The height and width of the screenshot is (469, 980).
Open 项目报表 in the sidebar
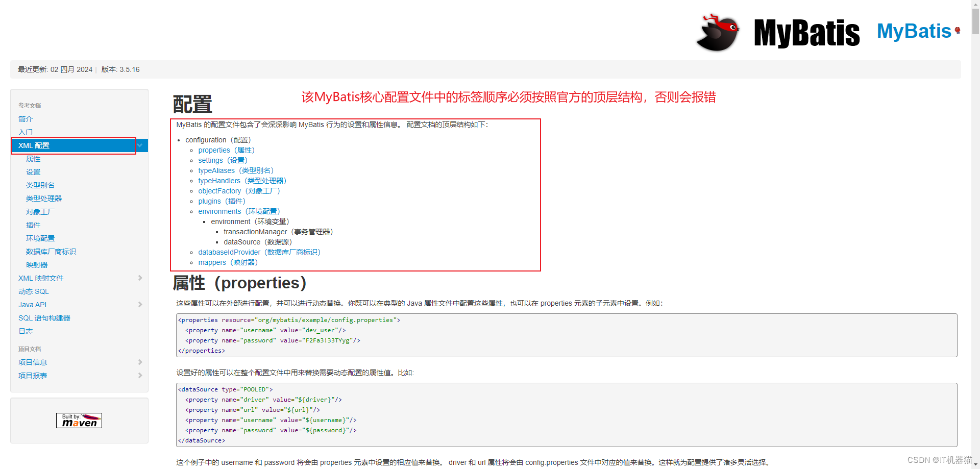pos(33,376)
